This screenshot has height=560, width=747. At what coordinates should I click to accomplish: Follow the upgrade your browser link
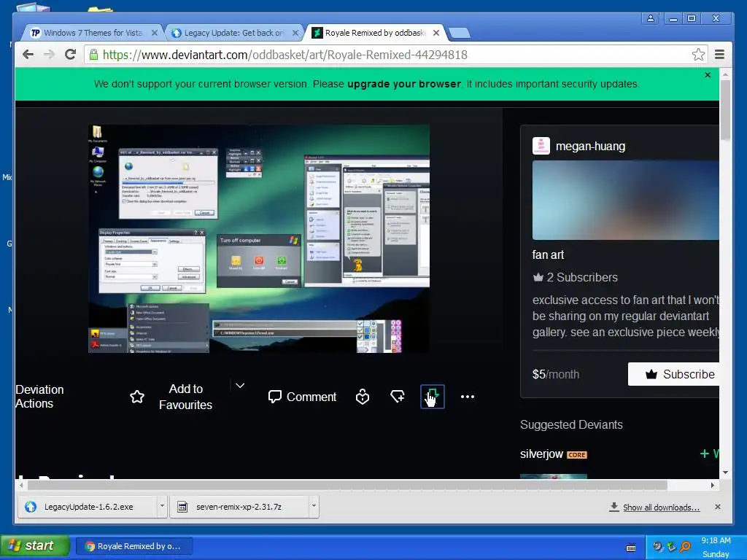coord(404,84)
